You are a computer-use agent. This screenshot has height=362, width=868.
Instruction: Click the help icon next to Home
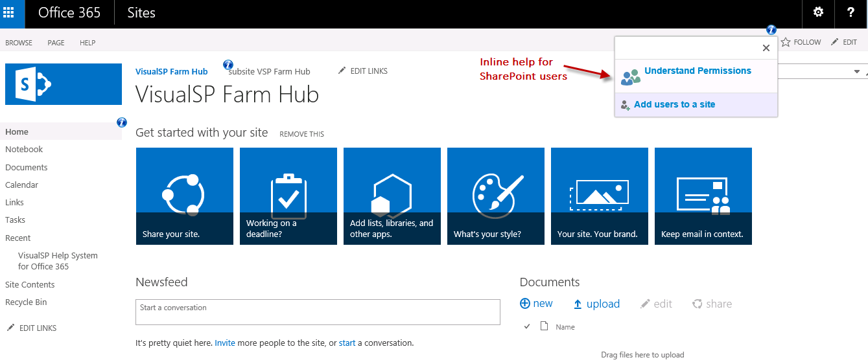(x=122, y=122)
